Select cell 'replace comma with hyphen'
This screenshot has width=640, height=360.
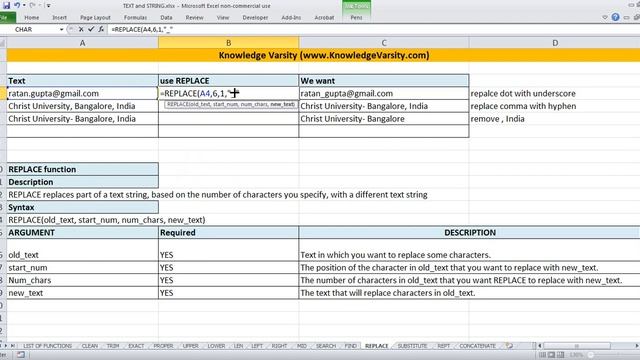(x=555, y=106)
